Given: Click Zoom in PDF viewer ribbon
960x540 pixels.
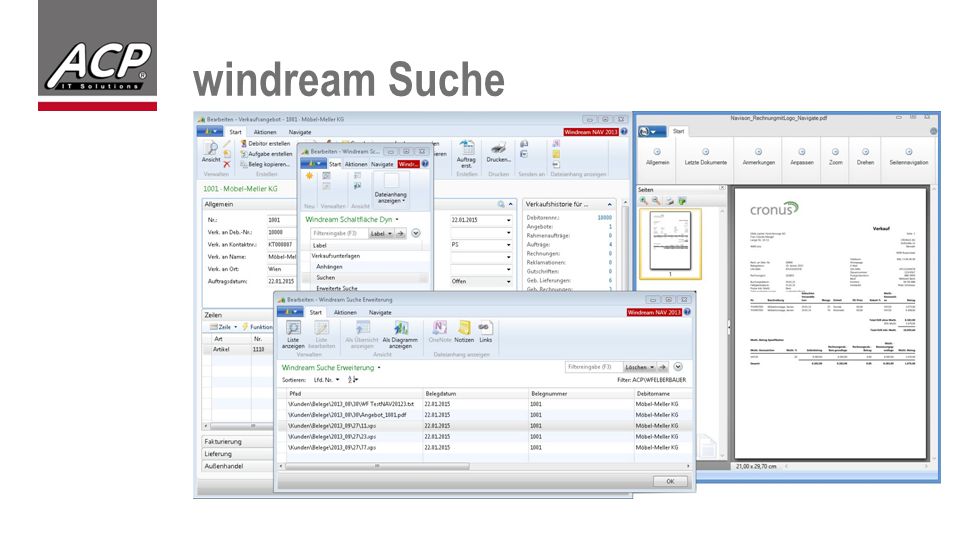Looking at the screenshot, I should point(835,156).
